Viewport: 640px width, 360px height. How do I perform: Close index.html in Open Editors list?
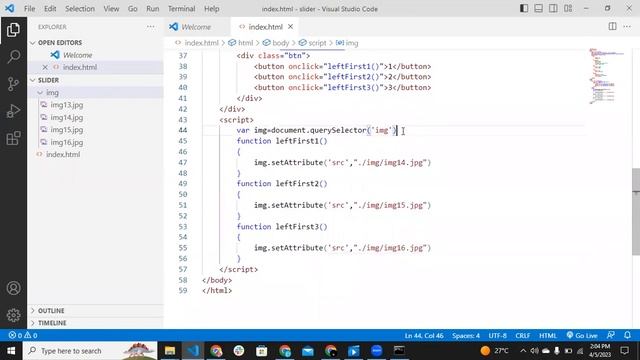click(45, 67)
